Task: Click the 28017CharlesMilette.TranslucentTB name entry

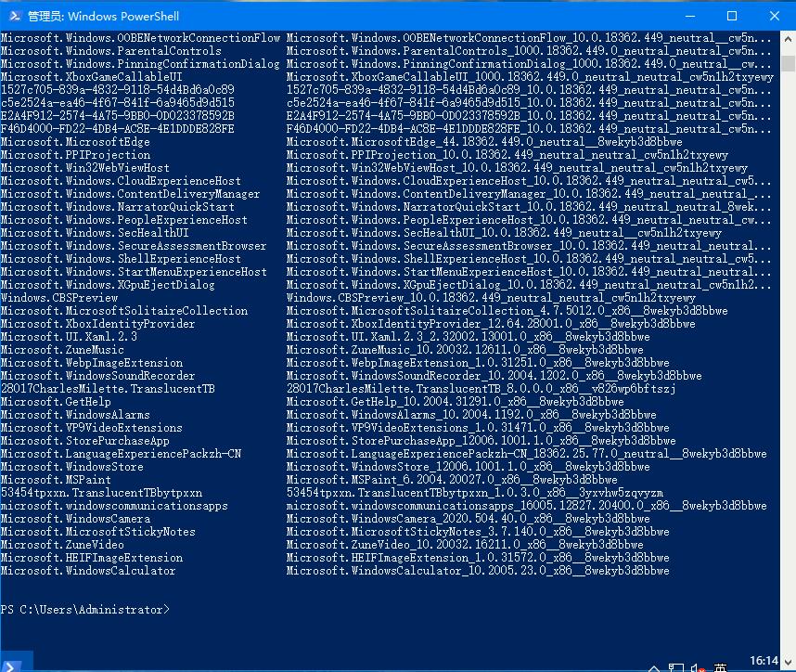Action: pos(108,389)
